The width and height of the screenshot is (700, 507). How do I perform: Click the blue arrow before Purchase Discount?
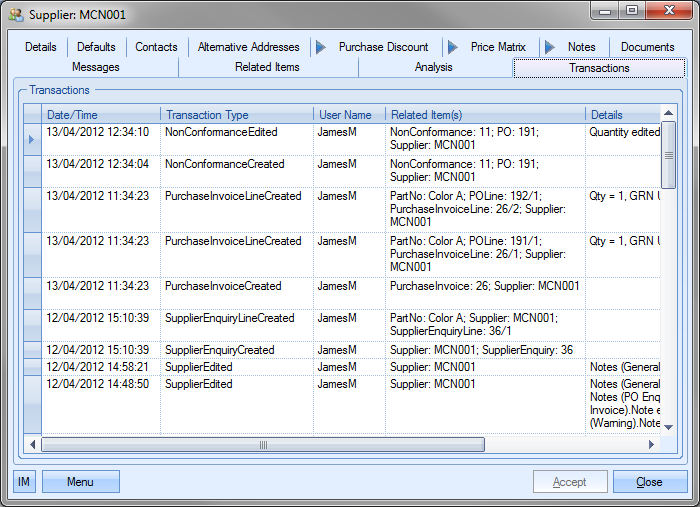[x=319, y=47]
